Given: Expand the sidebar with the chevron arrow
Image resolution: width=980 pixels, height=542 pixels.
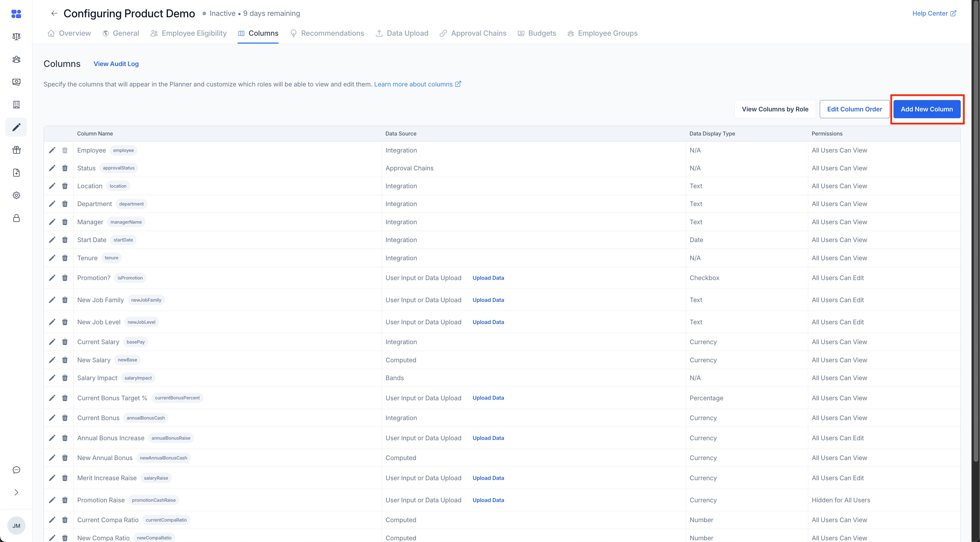Looking at the screenshot, I should [16, 492].
